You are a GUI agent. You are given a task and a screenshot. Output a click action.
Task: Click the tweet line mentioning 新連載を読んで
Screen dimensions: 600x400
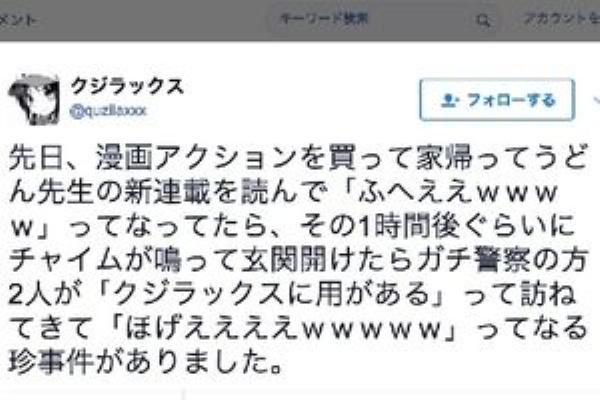[283, 192]
